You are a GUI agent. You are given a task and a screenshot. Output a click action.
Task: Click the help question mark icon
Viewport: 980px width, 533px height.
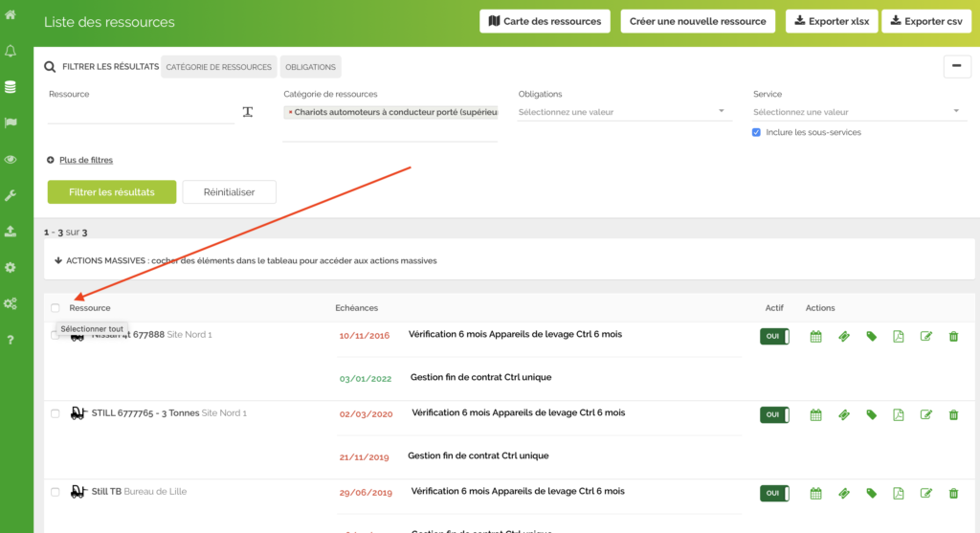tap(11, 340)
